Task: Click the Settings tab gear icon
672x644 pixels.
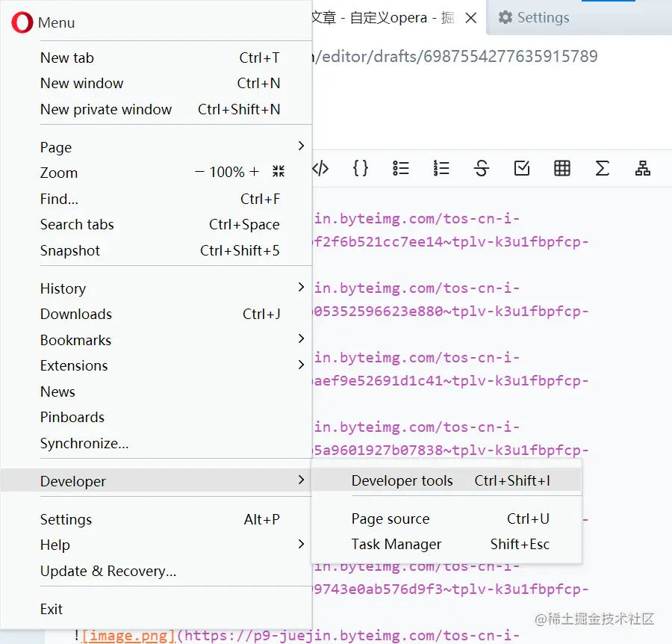Action: pyautogui.click(x=505, y=18)
